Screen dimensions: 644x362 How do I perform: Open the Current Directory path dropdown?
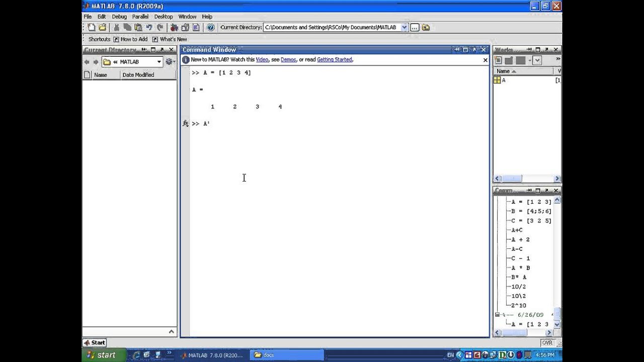coord(404,28)
